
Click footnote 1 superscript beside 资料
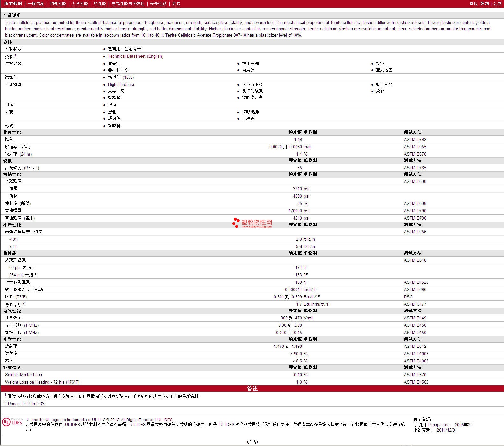[15, 55]
